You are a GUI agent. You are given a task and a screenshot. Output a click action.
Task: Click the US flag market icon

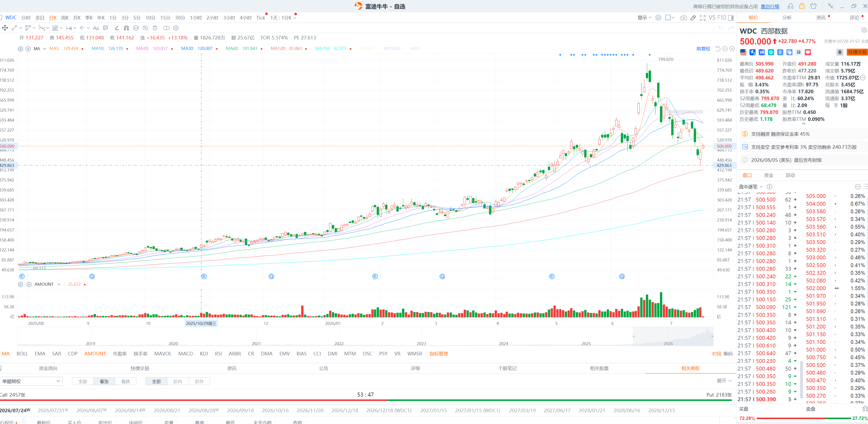(x=743, y=52)
